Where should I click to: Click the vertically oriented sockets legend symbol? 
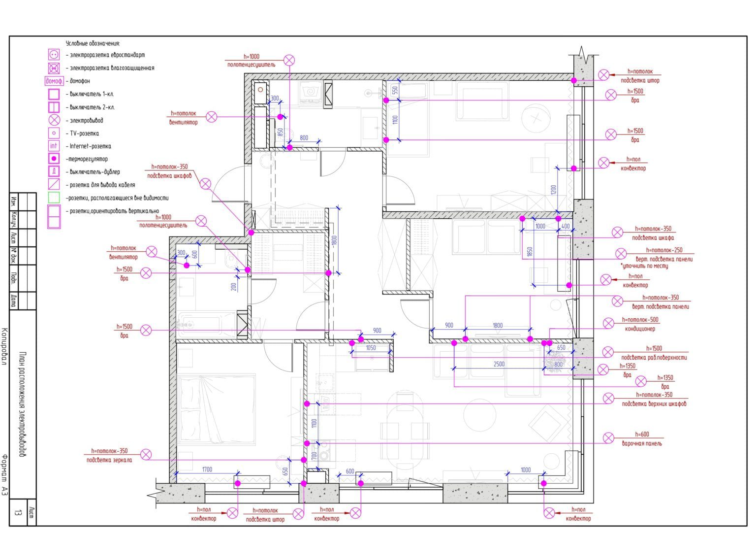tap(54, 217)
